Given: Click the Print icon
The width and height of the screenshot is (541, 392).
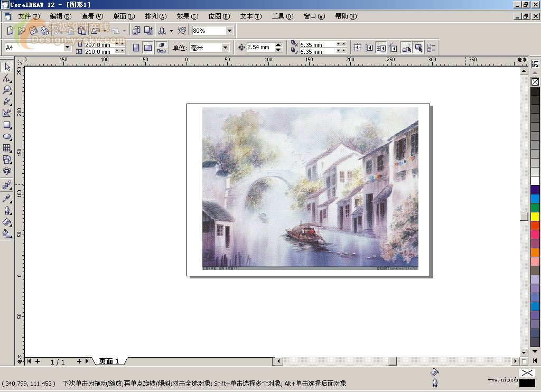Looking at the screenshot, I should tap(45, 31).
